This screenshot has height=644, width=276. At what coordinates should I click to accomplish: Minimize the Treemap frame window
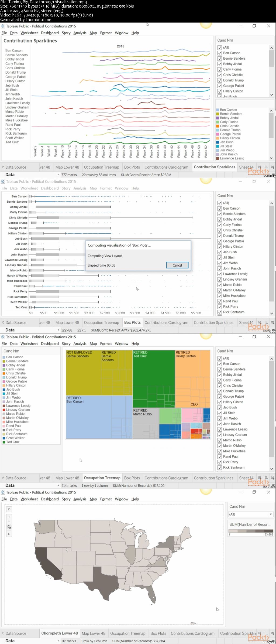click(x=240, y=337)
